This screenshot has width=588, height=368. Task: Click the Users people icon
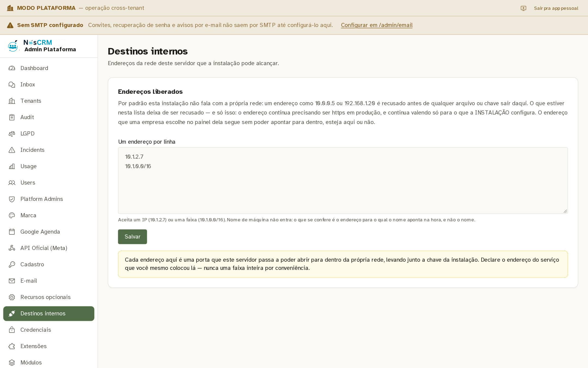pos(12,183)
